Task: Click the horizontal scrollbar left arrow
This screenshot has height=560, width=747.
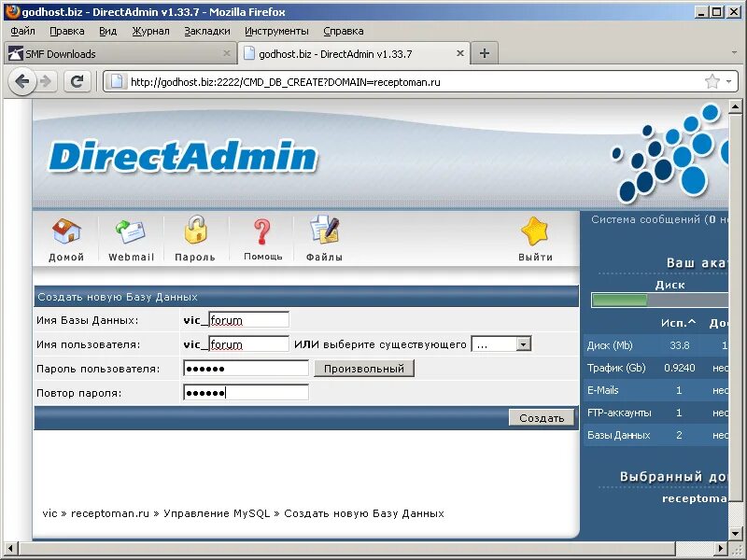Action: coord(11,549)
